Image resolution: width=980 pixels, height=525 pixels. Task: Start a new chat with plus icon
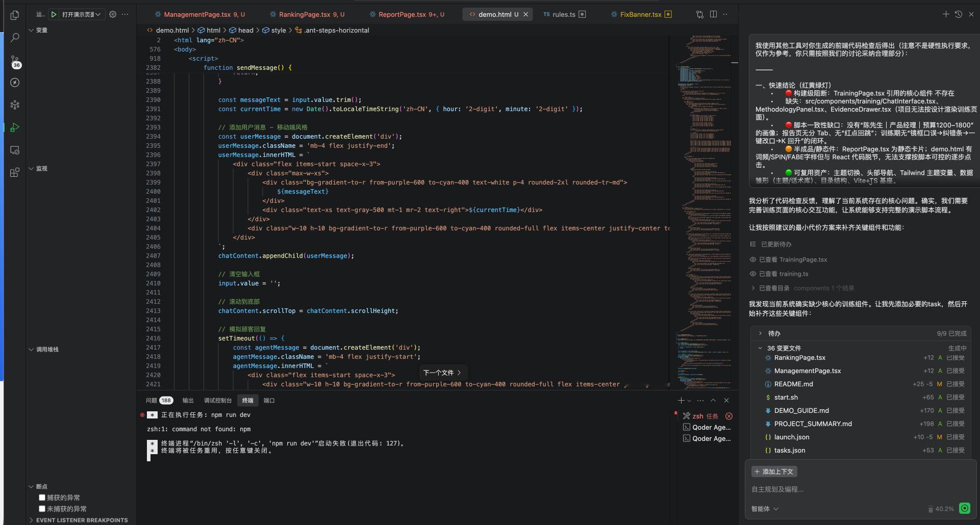coord(945,14)
